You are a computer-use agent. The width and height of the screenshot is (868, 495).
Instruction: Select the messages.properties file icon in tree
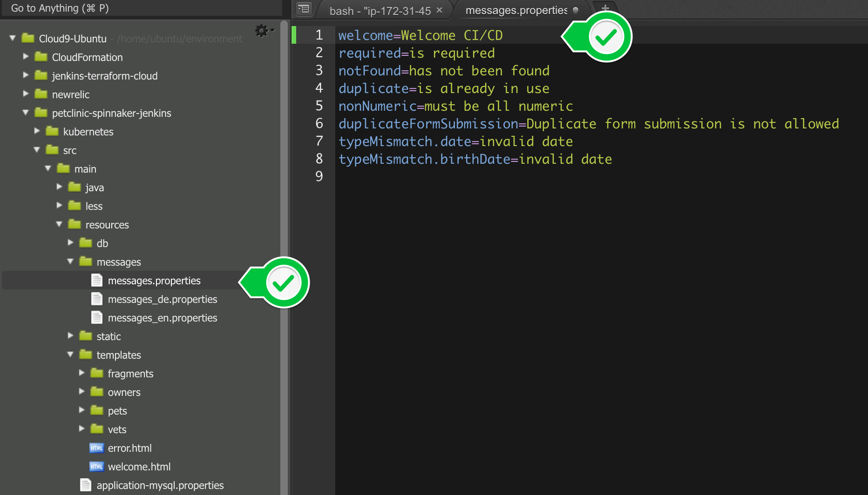pos(97,280)
